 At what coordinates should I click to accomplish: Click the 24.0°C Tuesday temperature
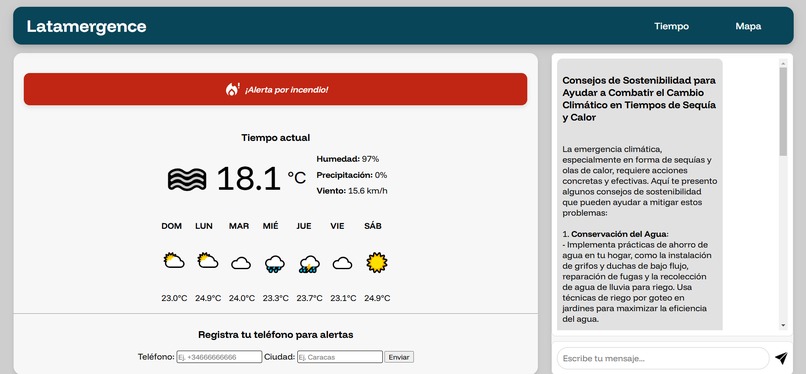click(x=242, y=298)
